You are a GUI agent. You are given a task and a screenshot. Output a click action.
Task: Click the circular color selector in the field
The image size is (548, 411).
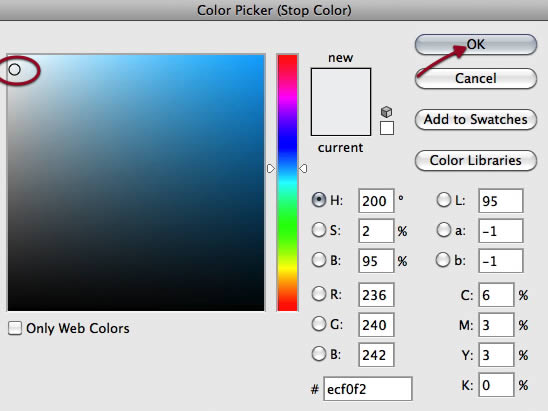click(15, 70)
